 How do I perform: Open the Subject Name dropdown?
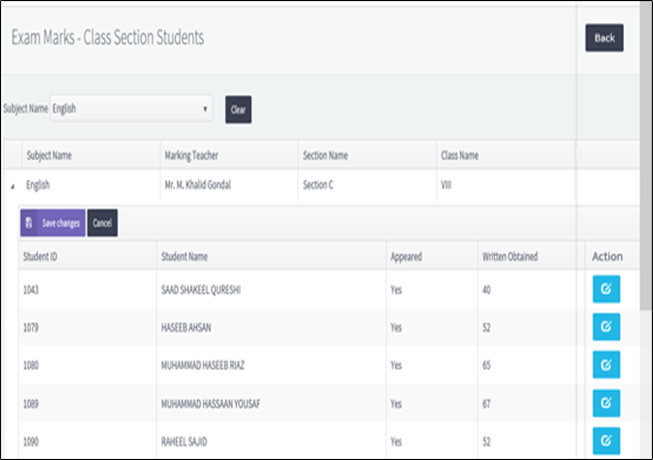131,109
